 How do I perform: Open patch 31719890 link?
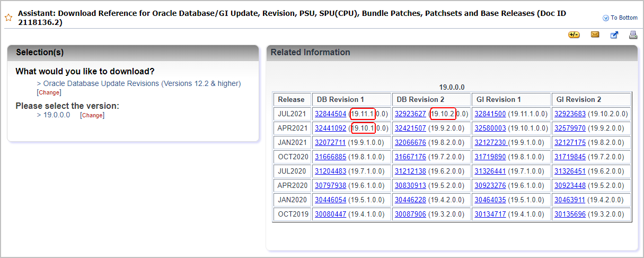490,157
